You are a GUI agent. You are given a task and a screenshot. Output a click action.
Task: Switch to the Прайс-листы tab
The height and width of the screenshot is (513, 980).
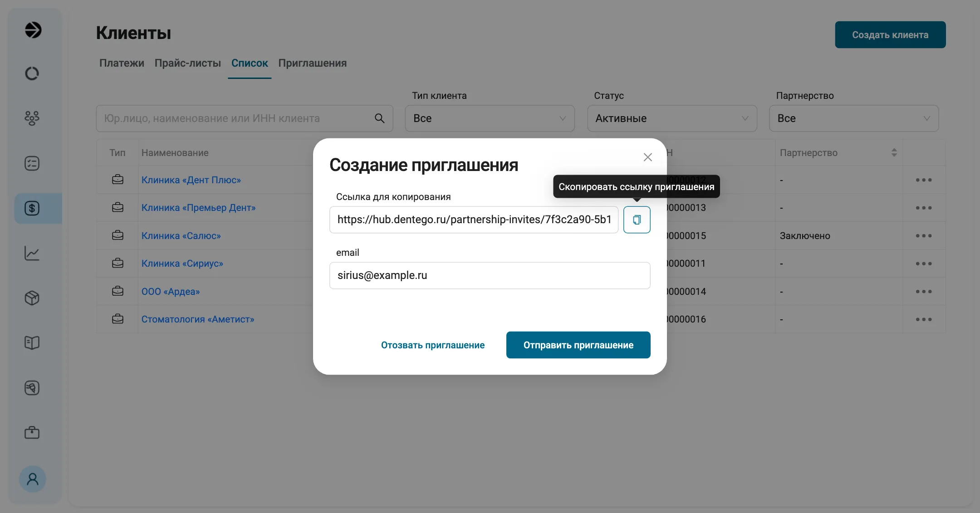[188, 63]
